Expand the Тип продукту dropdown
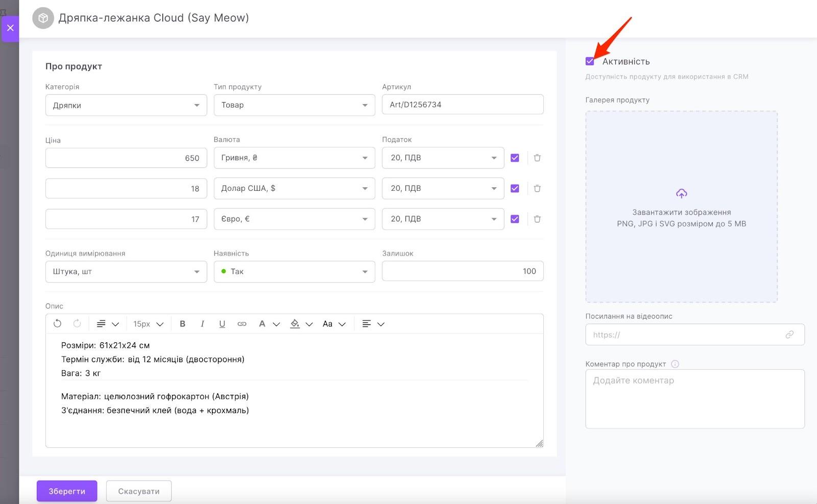Screen dimensions: 817x504 point(294,105)
